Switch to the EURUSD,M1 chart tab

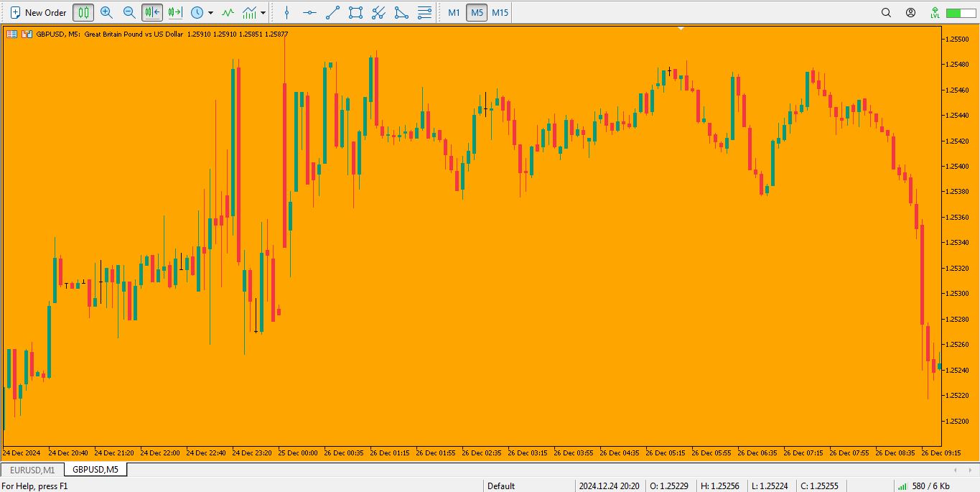[x=32, y=470]
